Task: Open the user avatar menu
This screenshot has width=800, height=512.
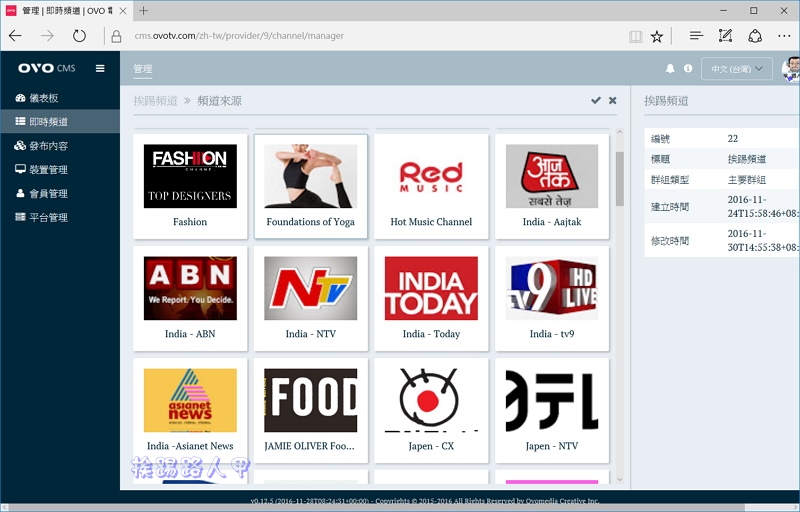Action: click(791, 69)
